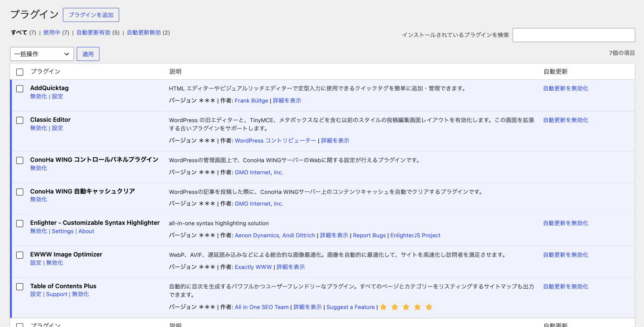Check the Classic Editor plugin checkbox
The height and width of the screenshot is (327, 644).
(x=20, y=120)
